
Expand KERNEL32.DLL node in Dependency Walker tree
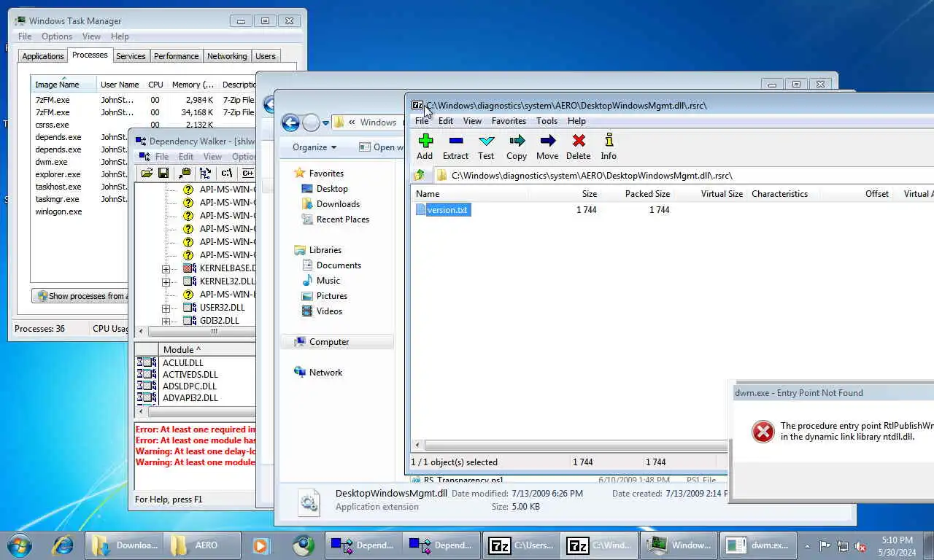[166, 282]
